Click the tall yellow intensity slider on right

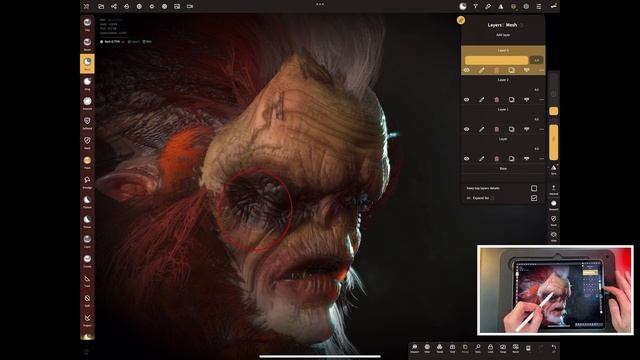pos(553,142)
